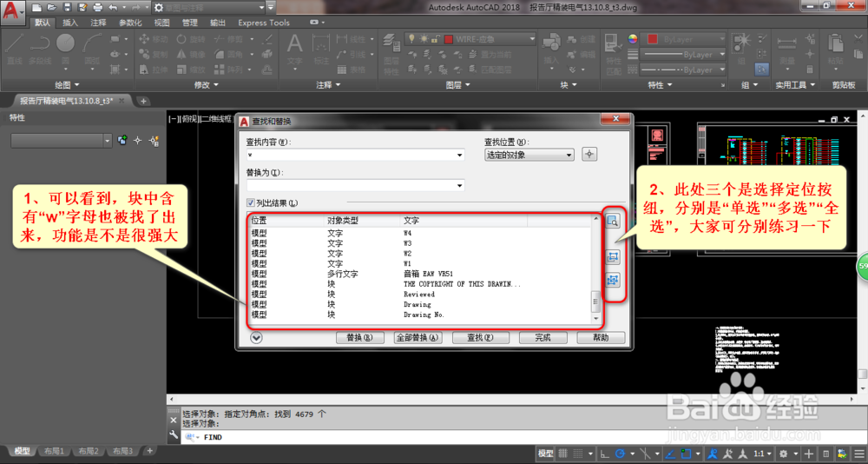Click the Match Properties (特性匹配) icon
The width and height of the screenshot is (868, 464).
point(614,55)
